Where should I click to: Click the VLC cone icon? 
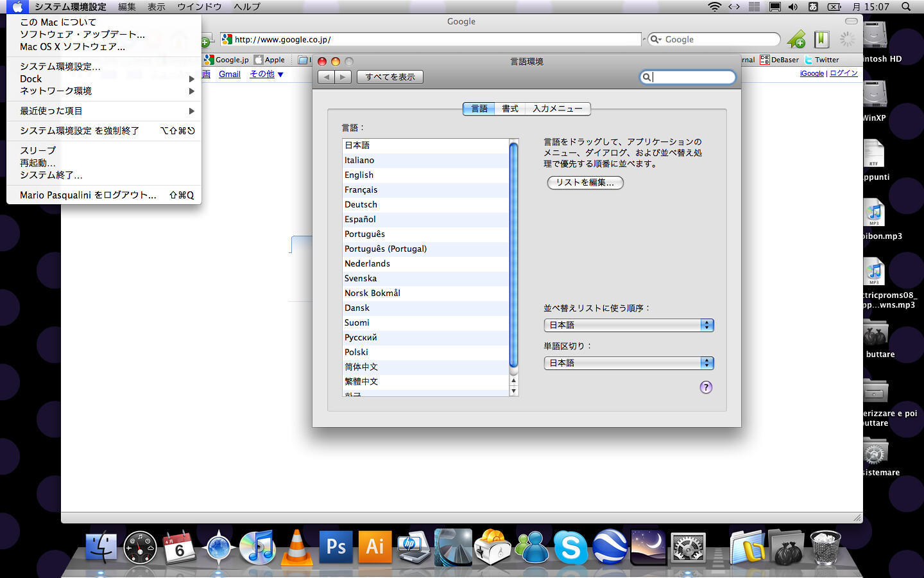coord(297,548)
